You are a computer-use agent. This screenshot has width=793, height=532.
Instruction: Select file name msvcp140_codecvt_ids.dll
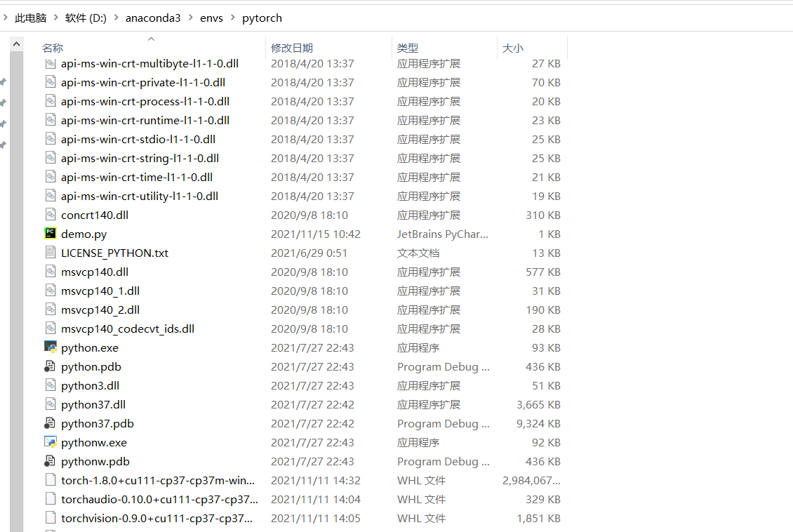(x=128, y=328)
